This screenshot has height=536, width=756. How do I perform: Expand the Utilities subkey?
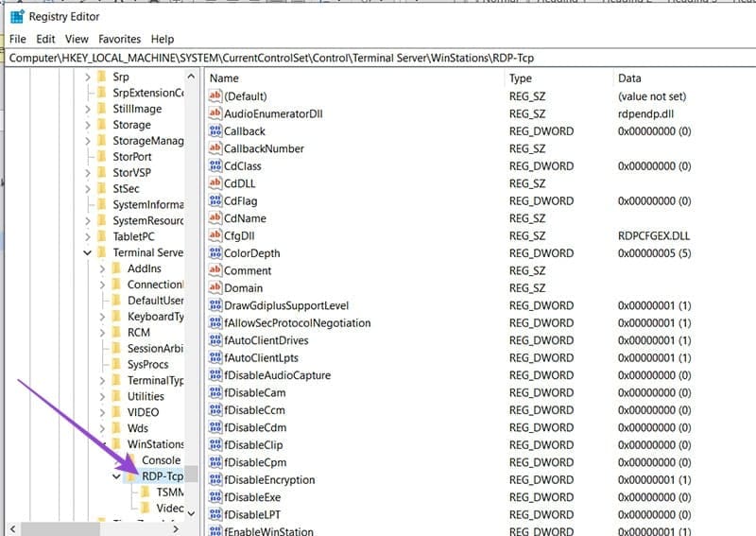(x=102, y=397)
